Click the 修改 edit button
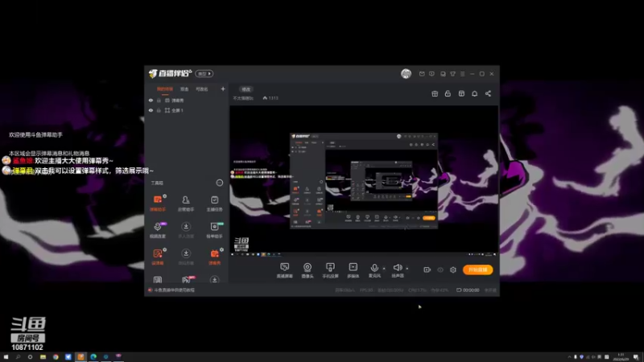The width and height of the screenshot is (644, 362). click(x=246, y=89)
